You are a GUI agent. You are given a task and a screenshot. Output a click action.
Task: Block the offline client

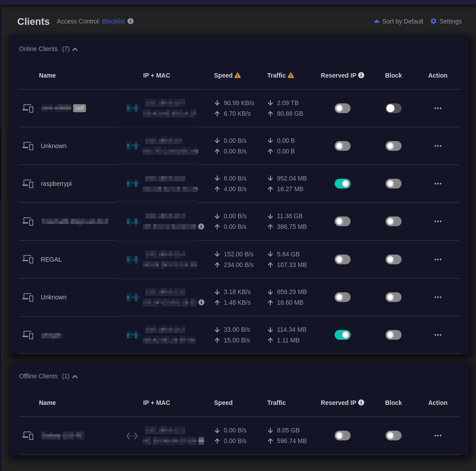[x=394, y=436]
